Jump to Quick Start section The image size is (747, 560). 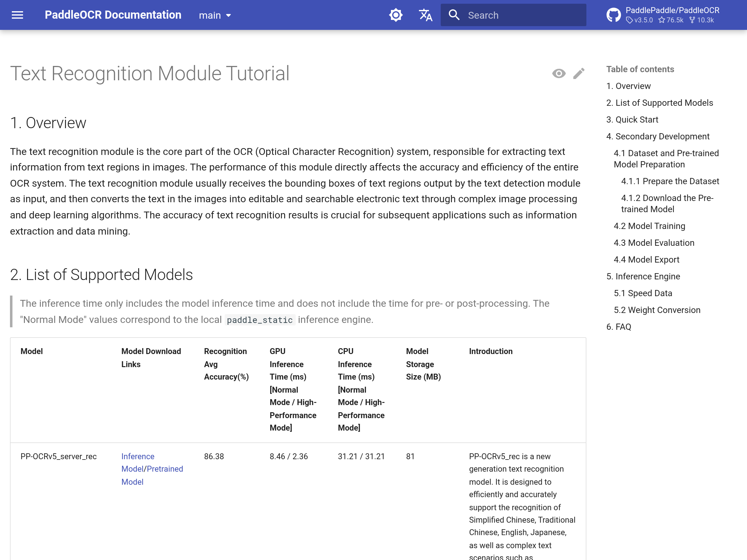[632, 119]
